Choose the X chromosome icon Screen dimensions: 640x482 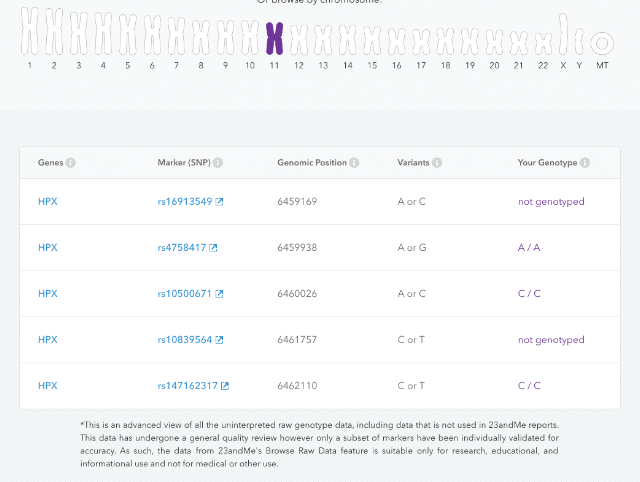click(563, 34)
